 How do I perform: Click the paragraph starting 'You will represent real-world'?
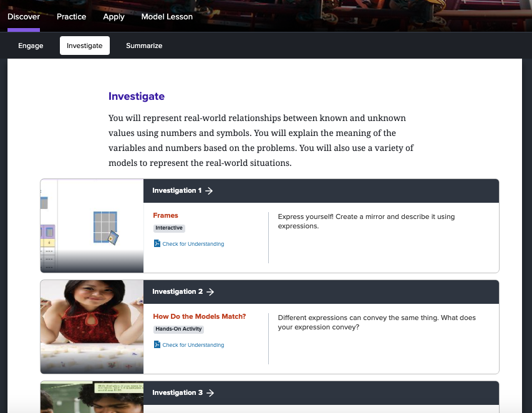point(261,140)
